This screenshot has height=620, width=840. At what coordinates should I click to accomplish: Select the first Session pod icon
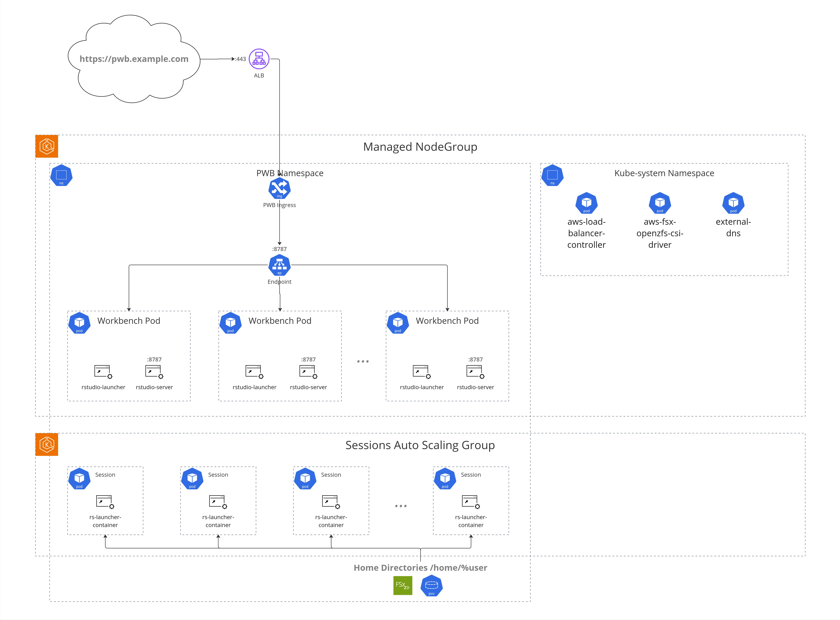pos(79,478)
